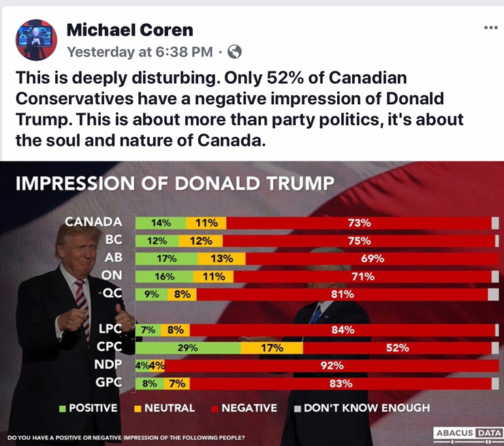Open the Michael Coren profile name link
The image size is (504, 446).
point(130,30)
